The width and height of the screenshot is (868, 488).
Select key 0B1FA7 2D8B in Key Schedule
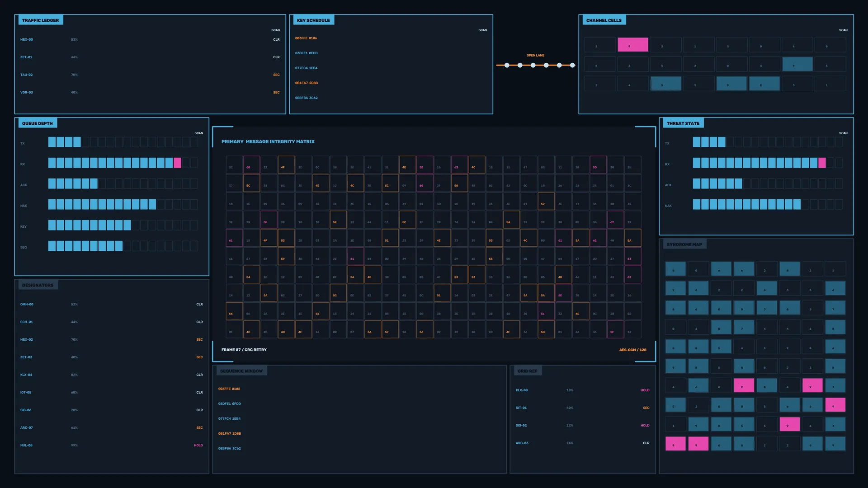[x=307, y=83]
